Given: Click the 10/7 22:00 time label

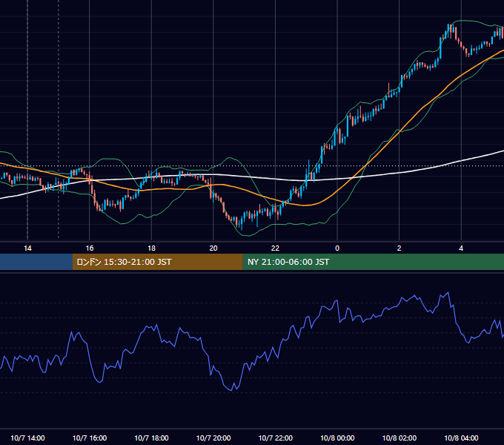Looking at the screenshot, I should (x=276, y=438).
